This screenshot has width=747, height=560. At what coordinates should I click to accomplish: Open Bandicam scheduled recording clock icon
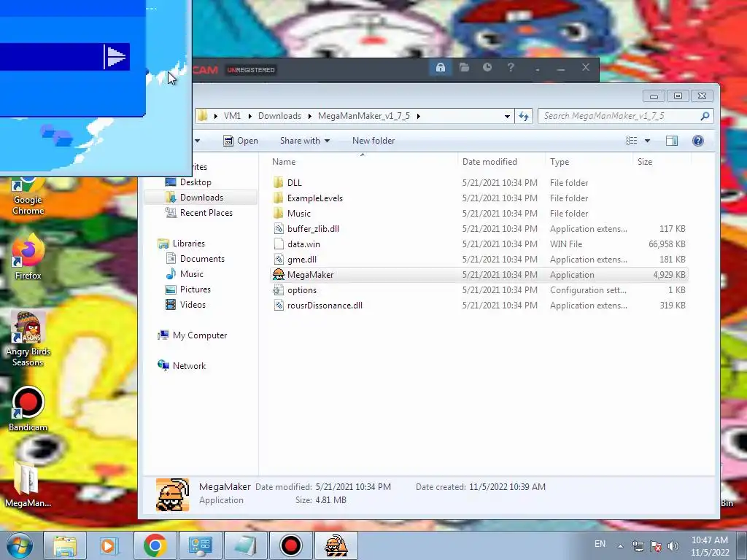(487, 68)
